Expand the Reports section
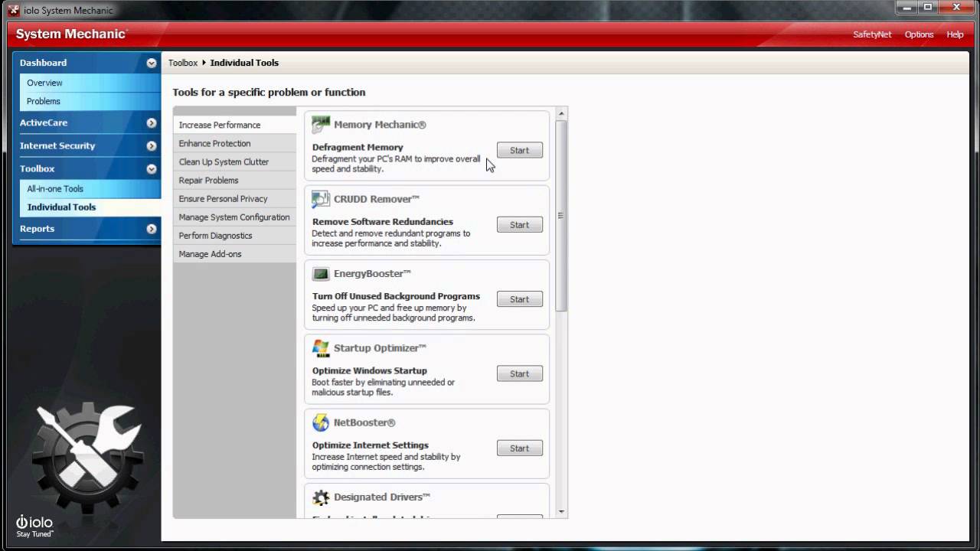Image resolution: width=980 pixels, height=551 pixels. tap(152, 229)
